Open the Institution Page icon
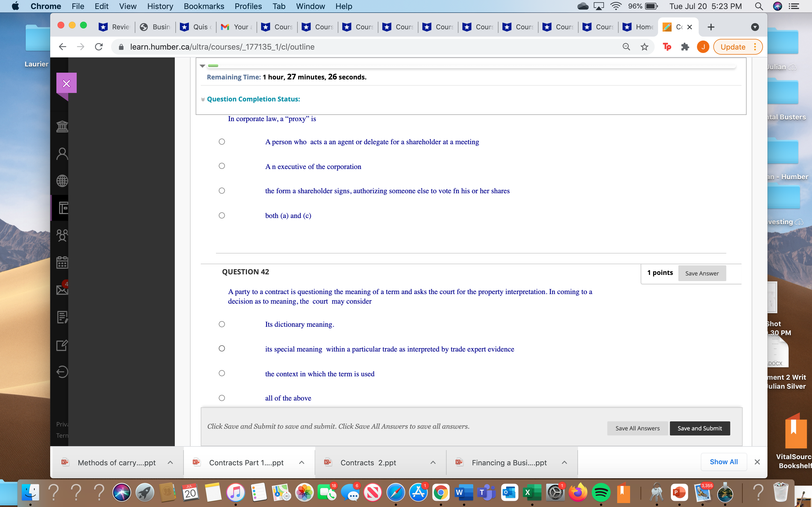Screen dimensions: 812x507 tap(62, 126)
